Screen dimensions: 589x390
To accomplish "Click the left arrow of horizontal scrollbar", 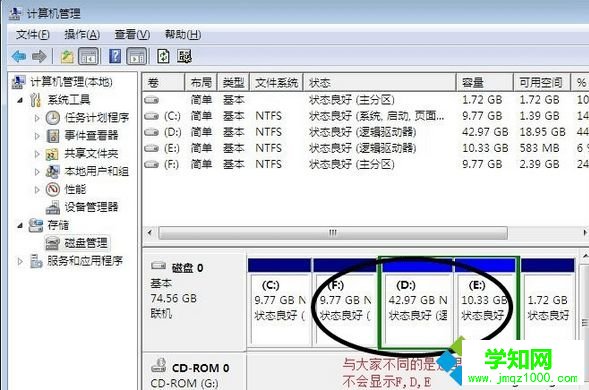I will (x=150, y=233).
